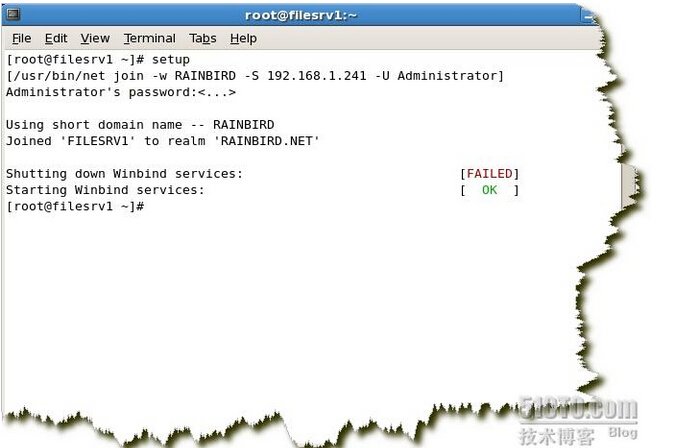The width and height of the screenshot is (693, 448).
Task: Click the "Joined 'FILESRV1' to realm" line
Action: (x=163, y=141)
